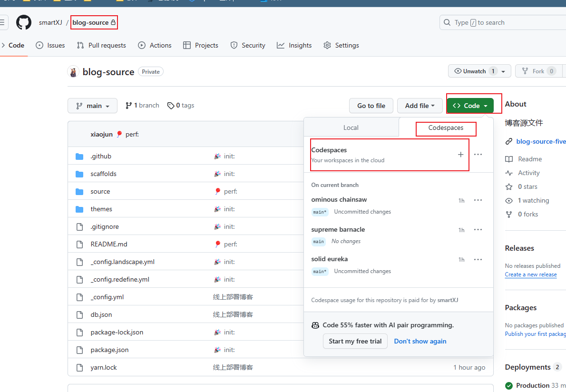This screenshot has width=566, height=392.
Task: Open the Pull requests tab
Action: [101, 45]
